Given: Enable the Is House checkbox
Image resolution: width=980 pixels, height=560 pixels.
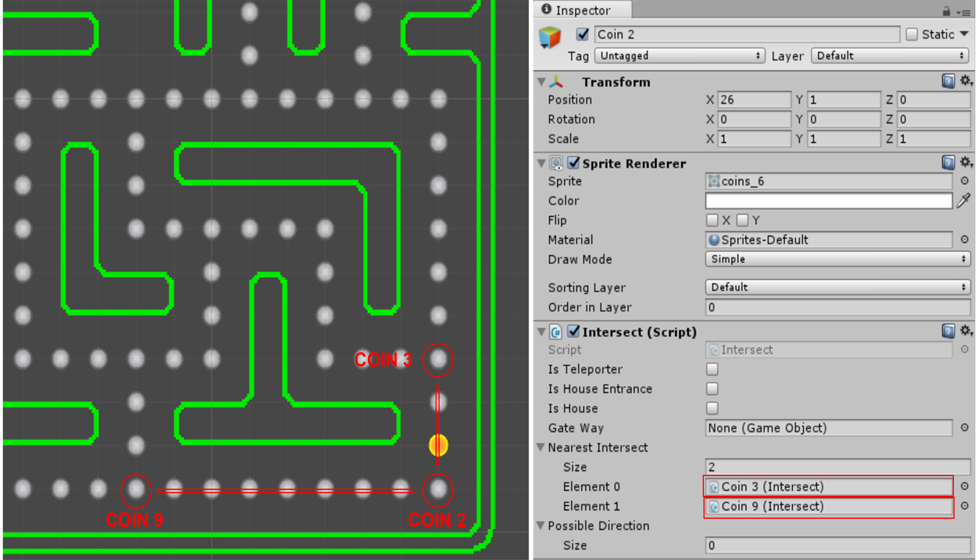Looking at the screenshot, I should coord(712,408).
